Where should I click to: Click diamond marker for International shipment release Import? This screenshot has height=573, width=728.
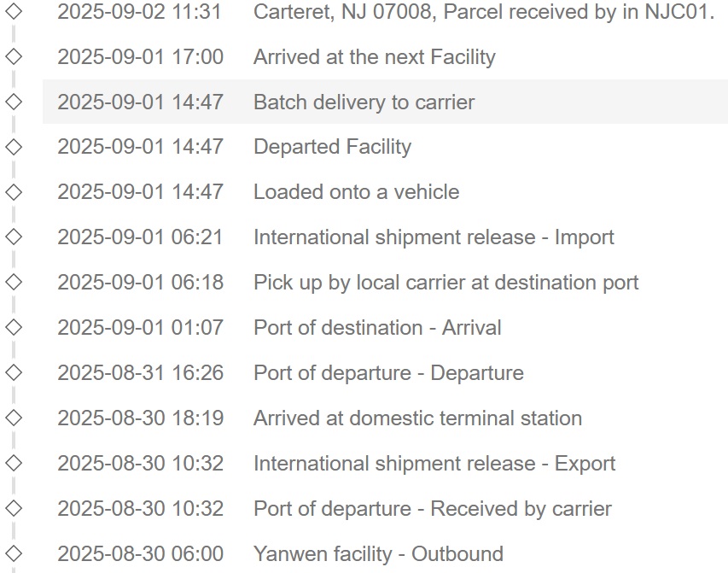coord(14,237)
